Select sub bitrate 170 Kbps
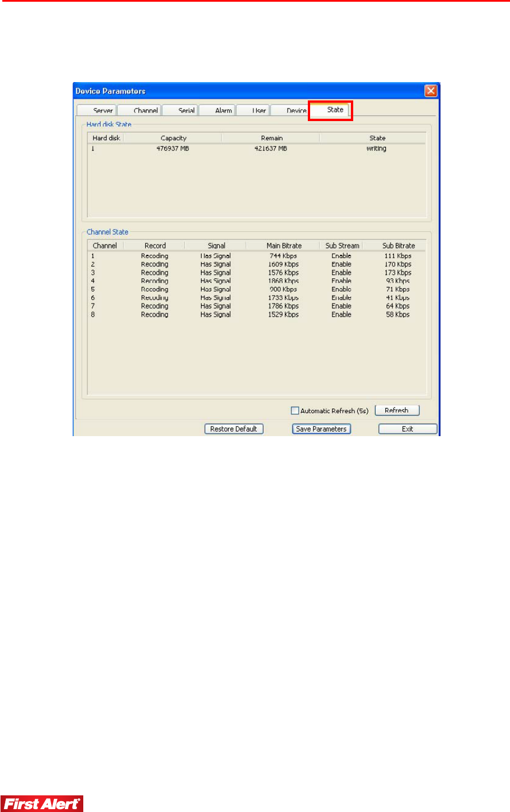The image size is (510, 812). (x=398, y=265)
